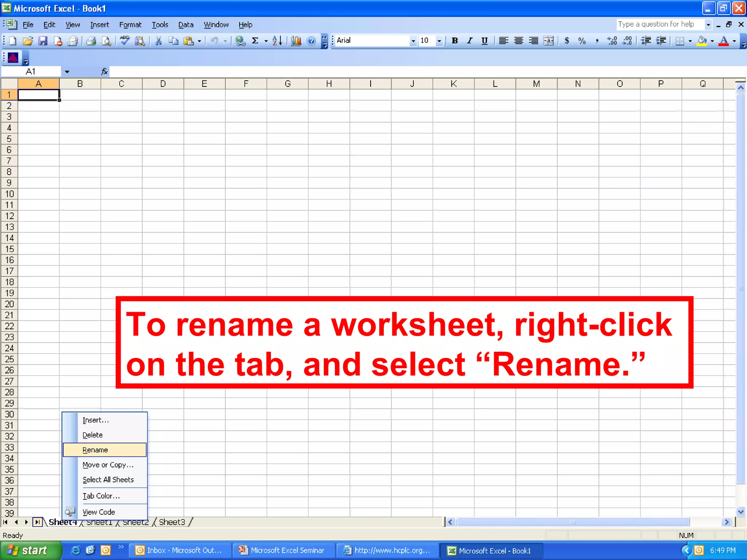
Task: Choose Tab Color... in the context menu
Action: tap(105, 496)
